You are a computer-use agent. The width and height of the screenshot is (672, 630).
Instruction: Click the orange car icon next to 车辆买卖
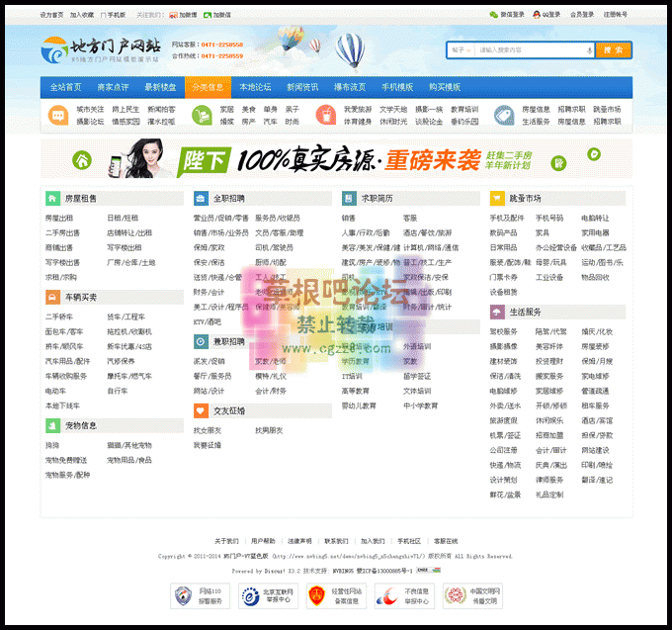[52, 298]
